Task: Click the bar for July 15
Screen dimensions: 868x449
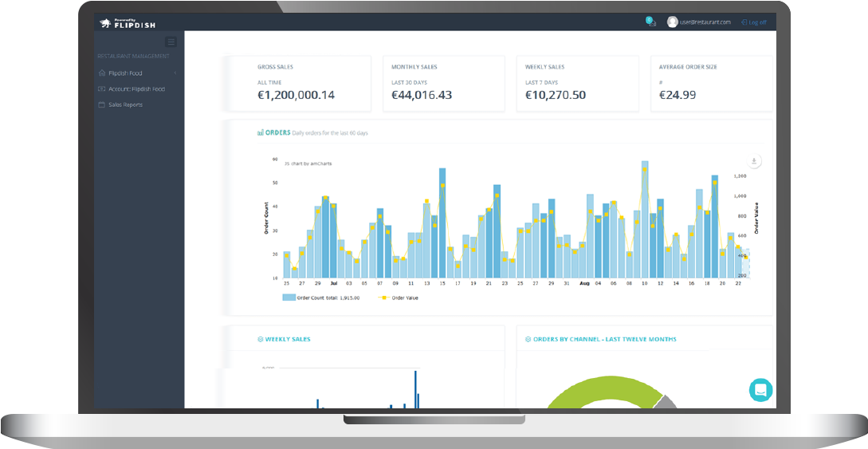Action: (442, 223)
